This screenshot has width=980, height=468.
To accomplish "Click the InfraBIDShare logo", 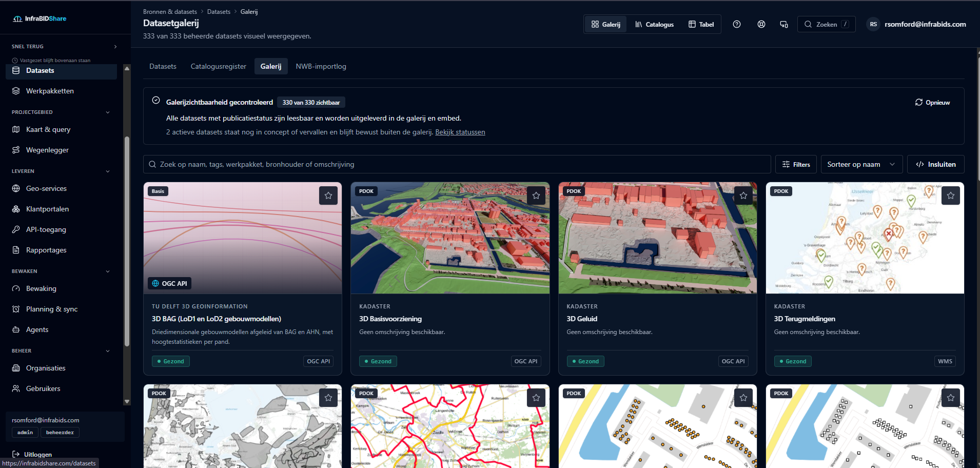I will (x=40, y=18).
